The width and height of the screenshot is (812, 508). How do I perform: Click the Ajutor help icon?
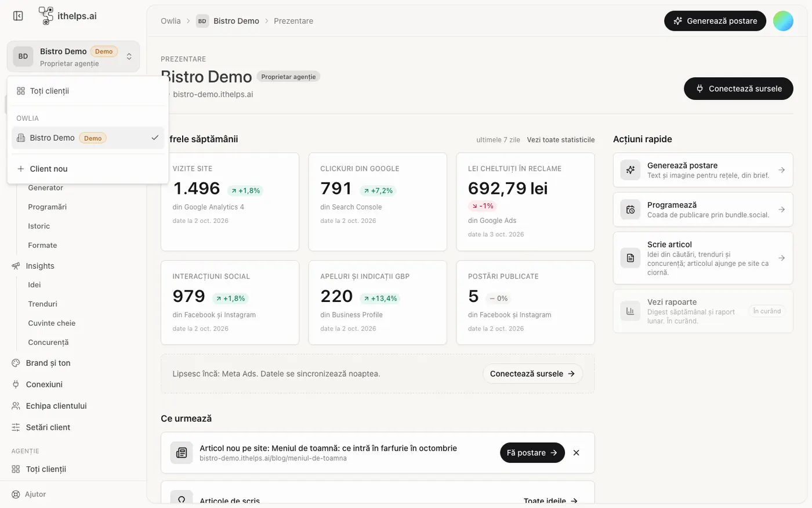point(16,494)
